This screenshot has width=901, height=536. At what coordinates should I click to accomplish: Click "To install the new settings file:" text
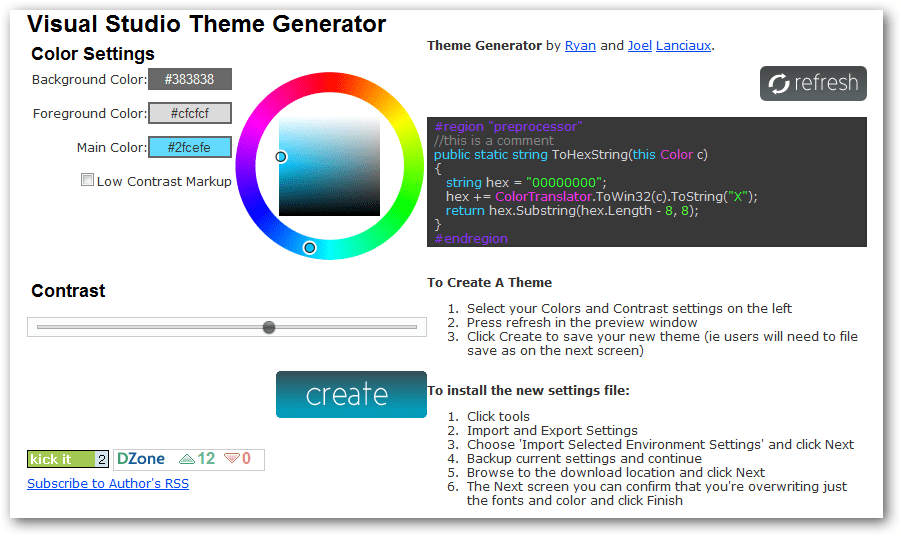click(x=528, y=391)
